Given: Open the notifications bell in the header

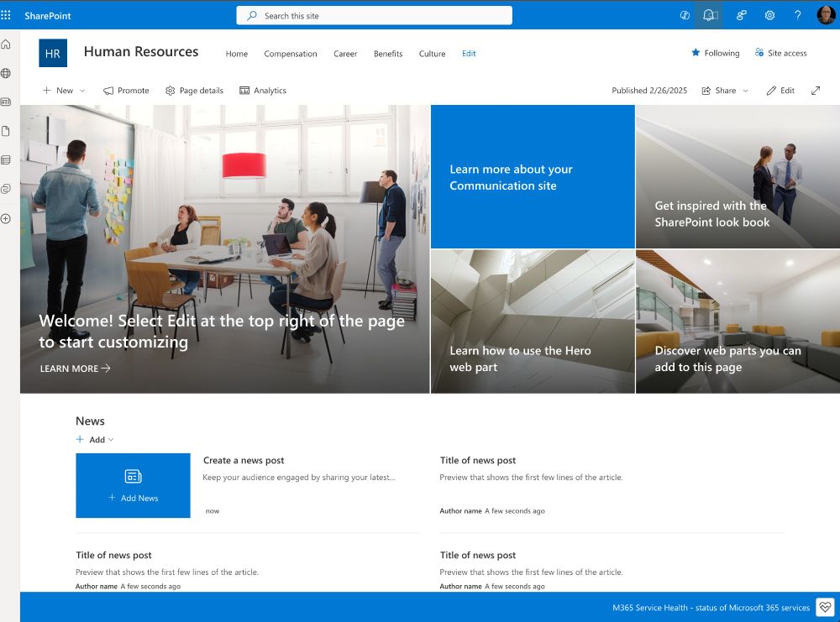Looking at the screenshot, I should click(x=711, y=15).
